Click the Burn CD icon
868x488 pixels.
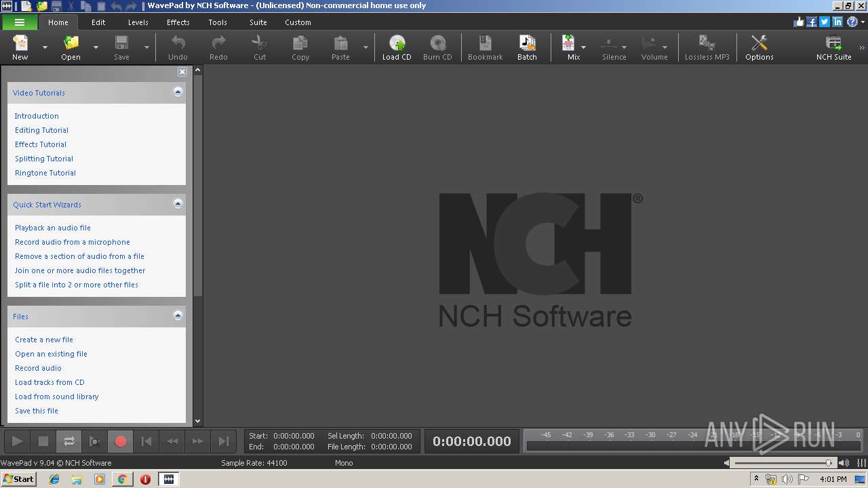tap(437, 47)
